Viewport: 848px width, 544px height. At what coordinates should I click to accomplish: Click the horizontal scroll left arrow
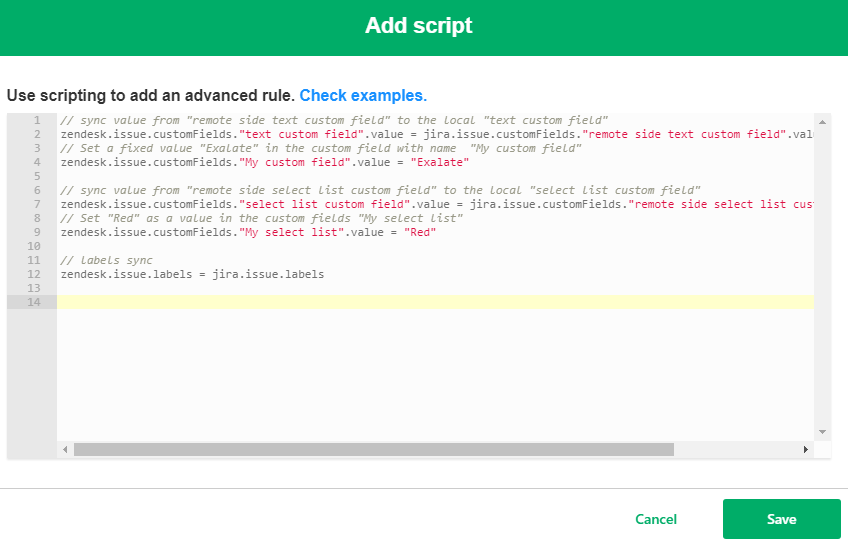pyautogui.click(x=65, y=449)
